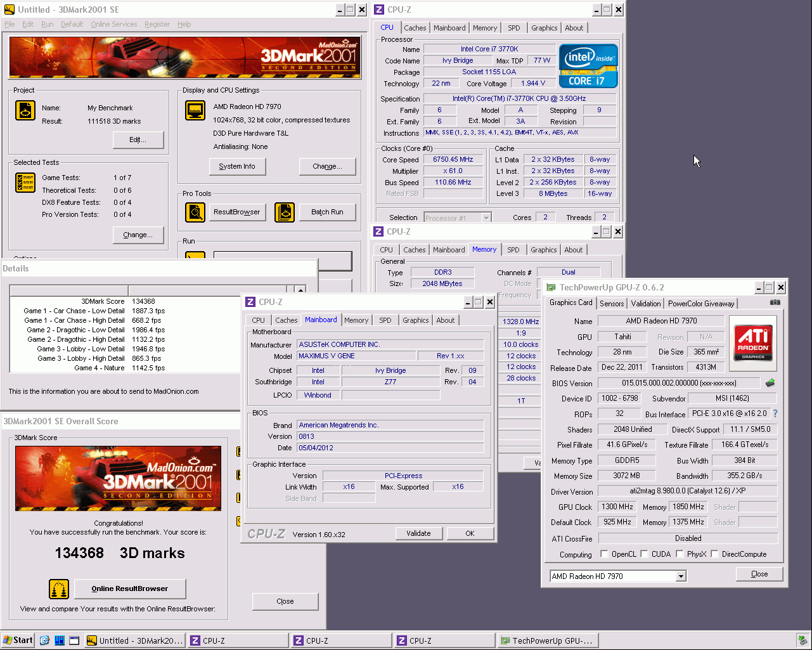Click the system tray icon
This screenshot has height=650, width=812.
[x=801, y=640]
